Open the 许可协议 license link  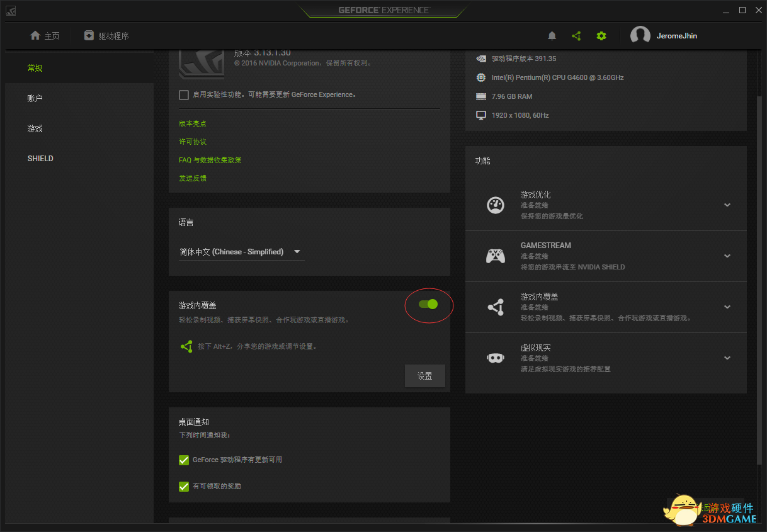pos(193,142)
